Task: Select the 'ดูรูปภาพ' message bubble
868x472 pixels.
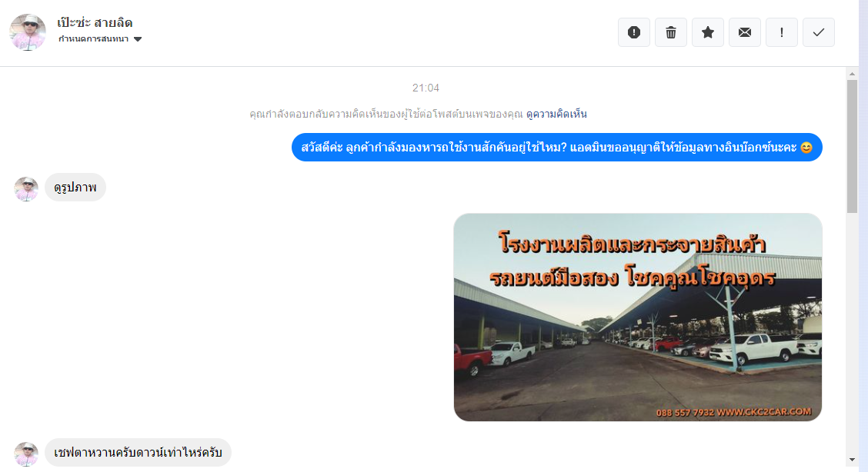Action: tap(75, 188)
